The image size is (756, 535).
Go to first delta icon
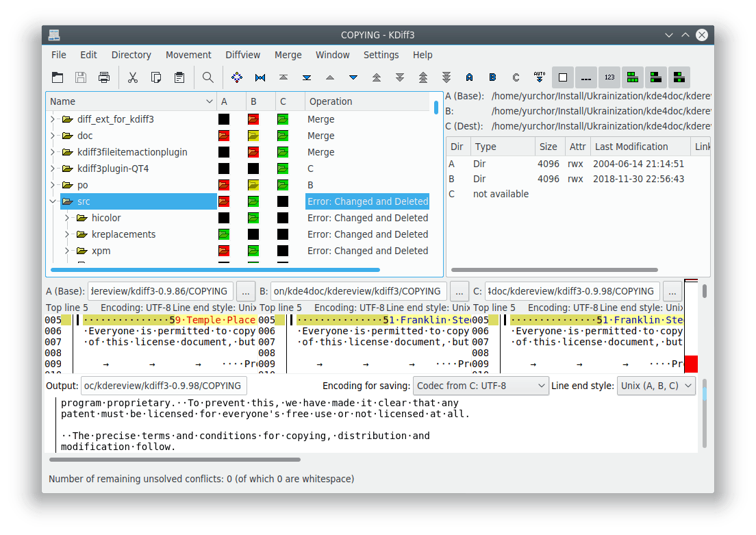[x=283, y=77]
